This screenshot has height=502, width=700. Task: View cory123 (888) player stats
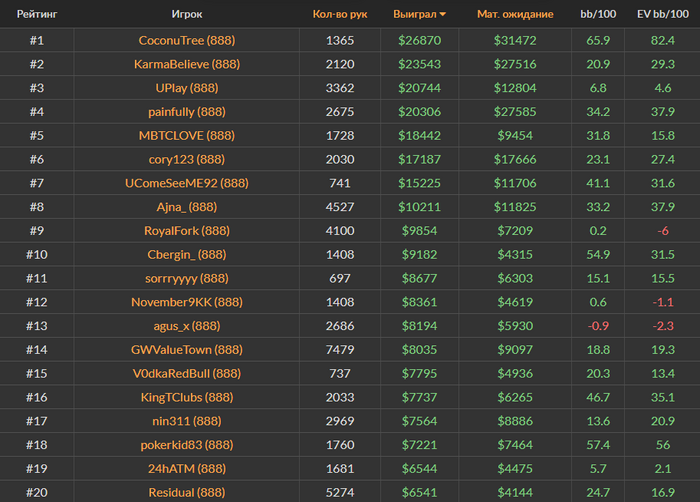187,158
